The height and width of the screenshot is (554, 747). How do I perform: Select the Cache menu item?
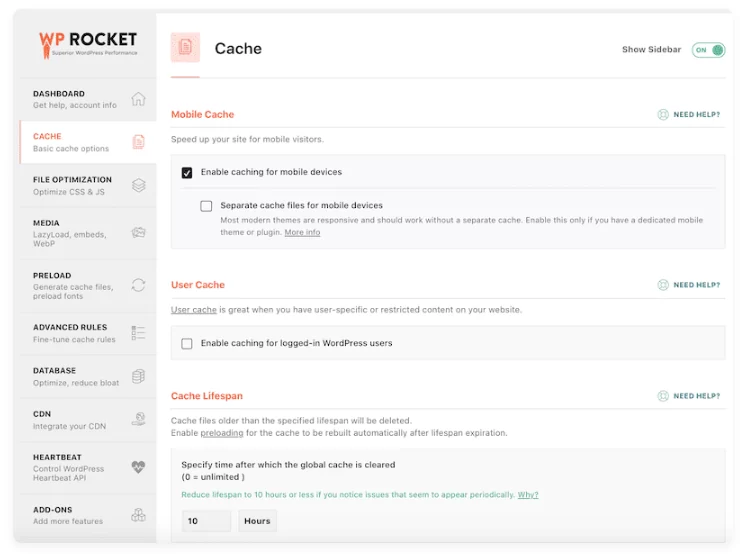88,142
